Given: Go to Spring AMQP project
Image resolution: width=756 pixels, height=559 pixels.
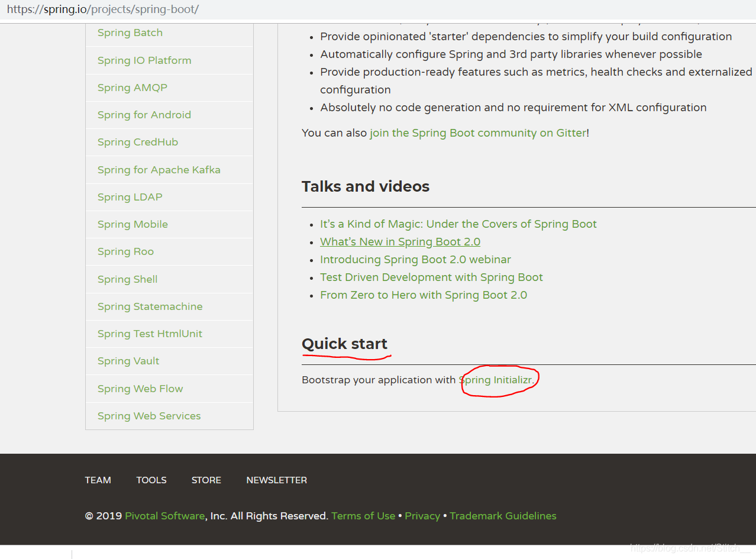Looking at the screenshot, I should click(133, 88).
